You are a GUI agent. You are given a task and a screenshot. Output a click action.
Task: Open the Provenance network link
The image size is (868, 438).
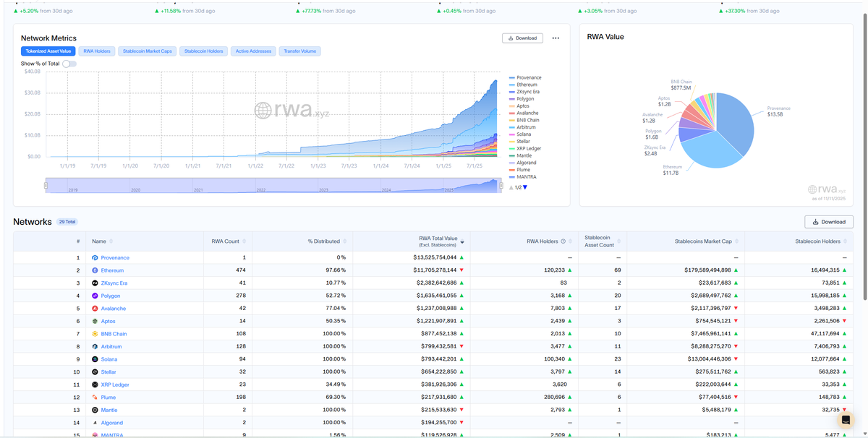115,258
